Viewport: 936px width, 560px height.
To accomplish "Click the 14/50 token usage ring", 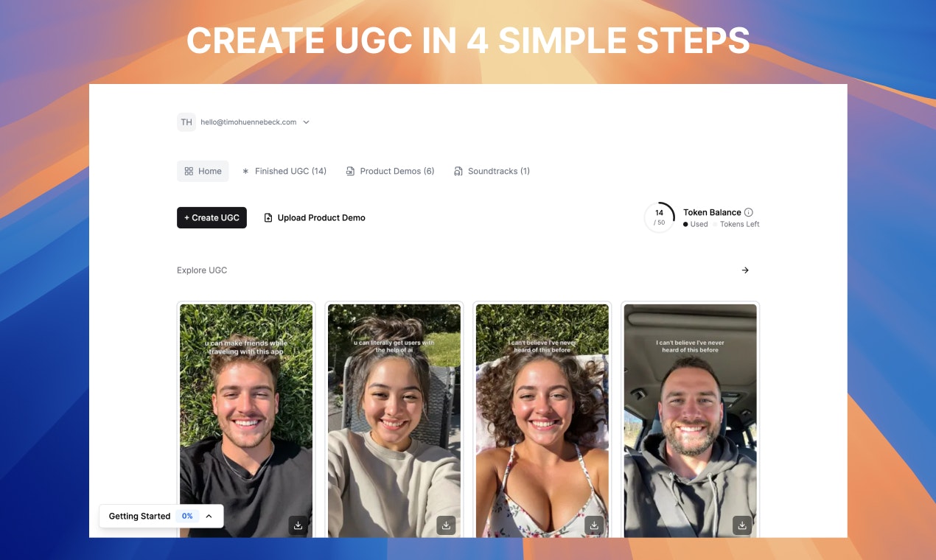I will point(659,217).
